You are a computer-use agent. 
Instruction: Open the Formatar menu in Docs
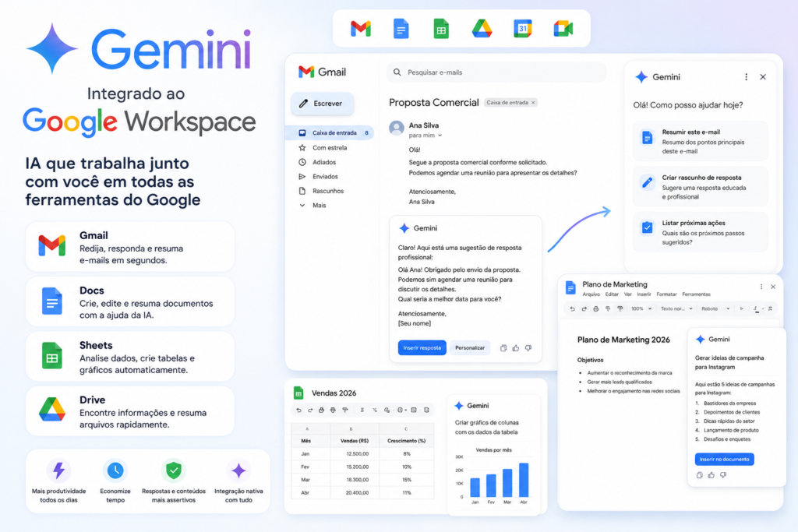coord(667,294)
